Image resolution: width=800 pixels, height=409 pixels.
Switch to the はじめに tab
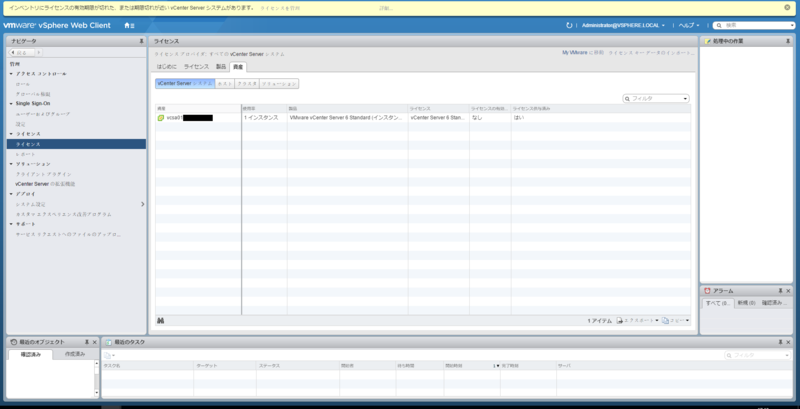[167, 67]
